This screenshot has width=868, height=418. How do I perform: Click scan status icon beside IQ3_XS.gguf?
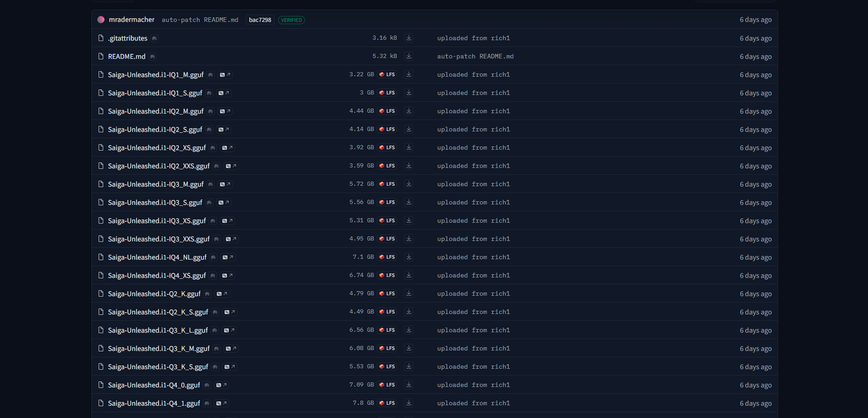213,221
